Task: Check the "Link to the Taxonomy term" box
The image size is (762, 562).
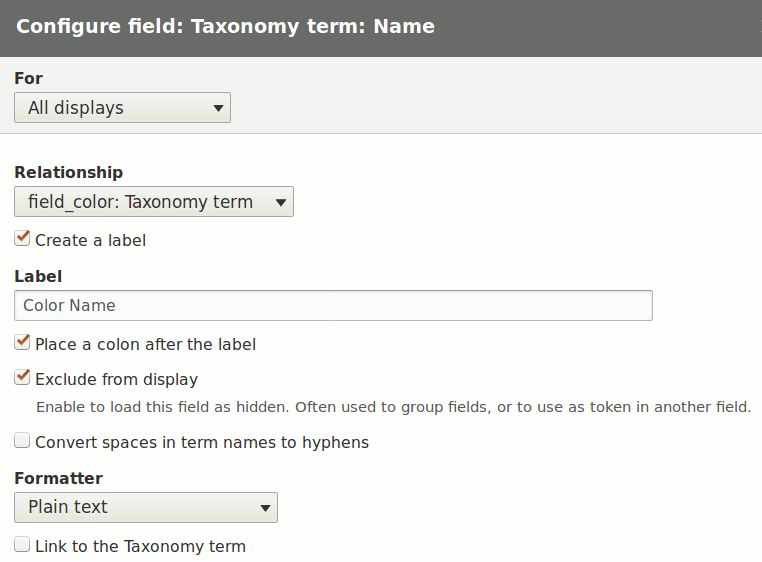Action: pos(22,545)
